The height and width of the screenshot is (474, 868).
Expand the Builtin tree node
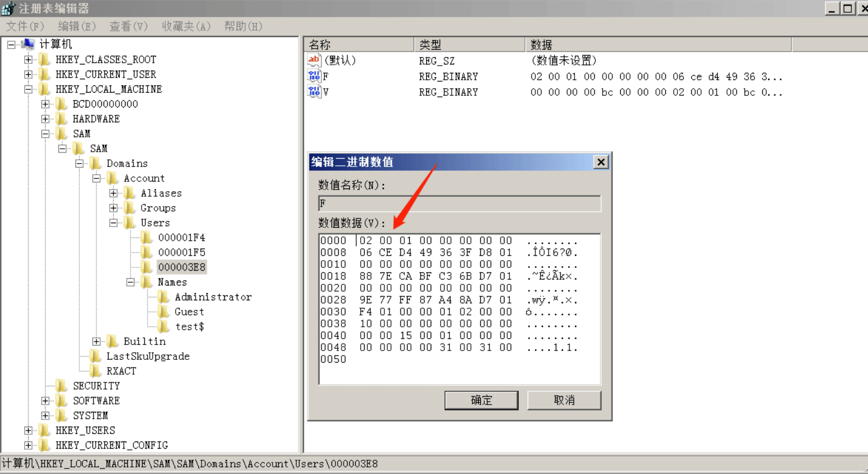(x=96, y=341)
